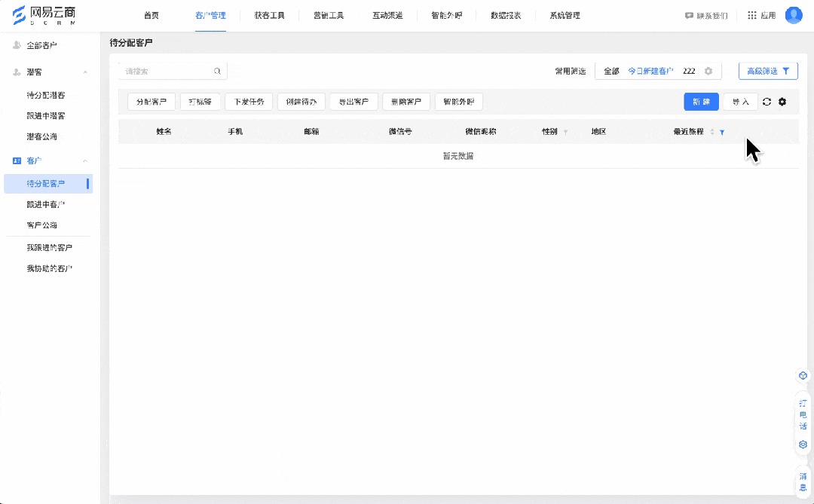Click the gear next to 今日新建客户 222
The height and width of the screenshot is (504, 814).
(x=707, y=71)
